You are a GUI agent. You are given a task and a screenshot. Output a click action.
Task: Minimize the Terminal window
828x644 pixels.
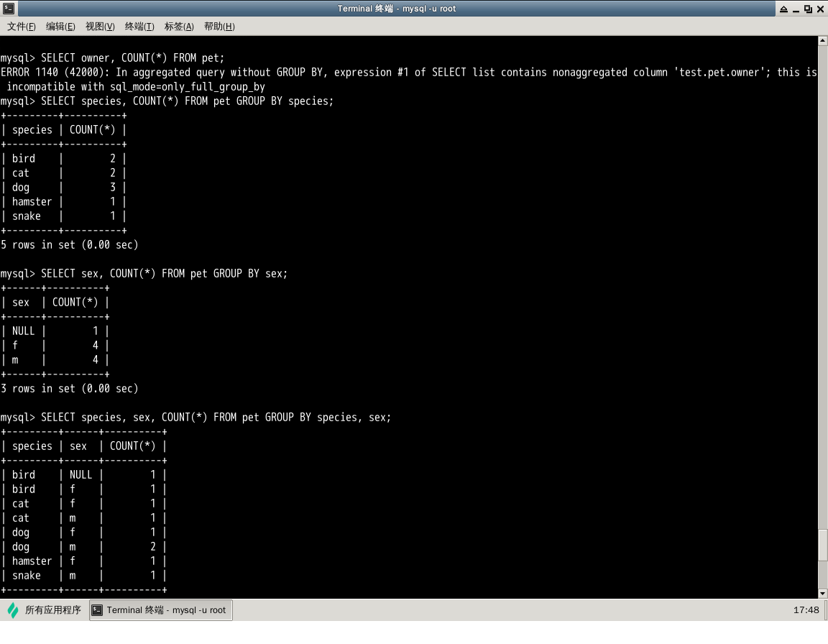tap(795, 9)
